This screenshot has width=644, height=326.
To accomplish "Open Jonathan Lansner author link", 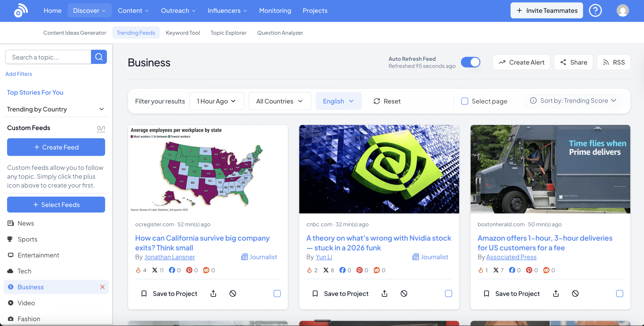I will (x=170, y=257).
